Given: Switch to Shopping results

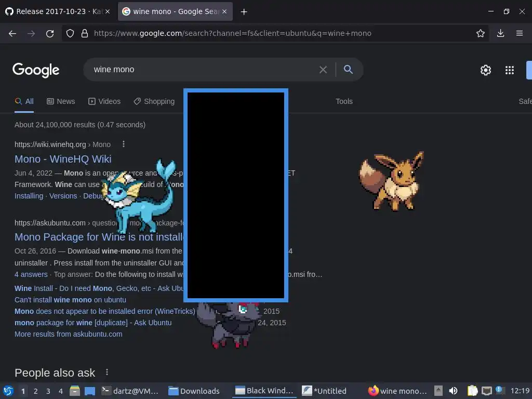Looking at the screenshot, I should [x=154, y=101].
